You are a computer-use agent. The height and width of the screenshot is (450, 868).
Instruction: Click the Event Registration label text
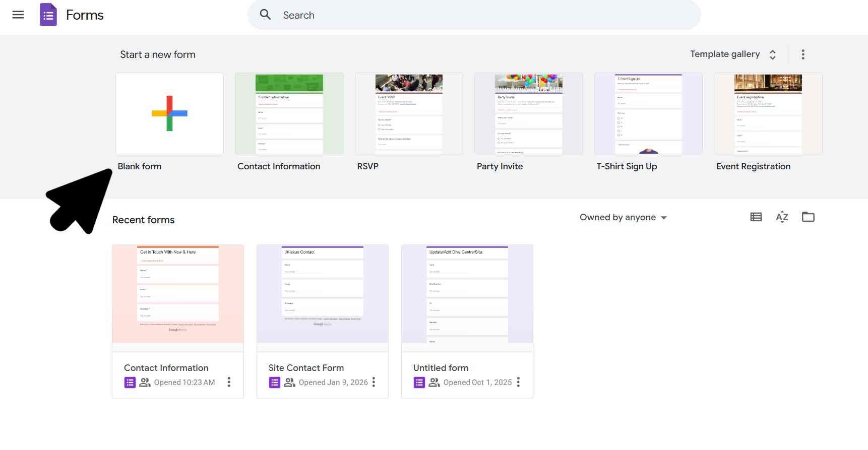[x=753, y=166]
